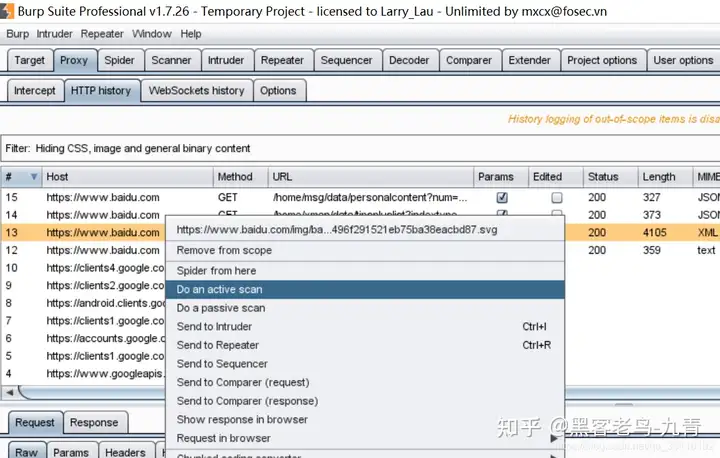Sort by the Host column header

click(x=127, y=177)
